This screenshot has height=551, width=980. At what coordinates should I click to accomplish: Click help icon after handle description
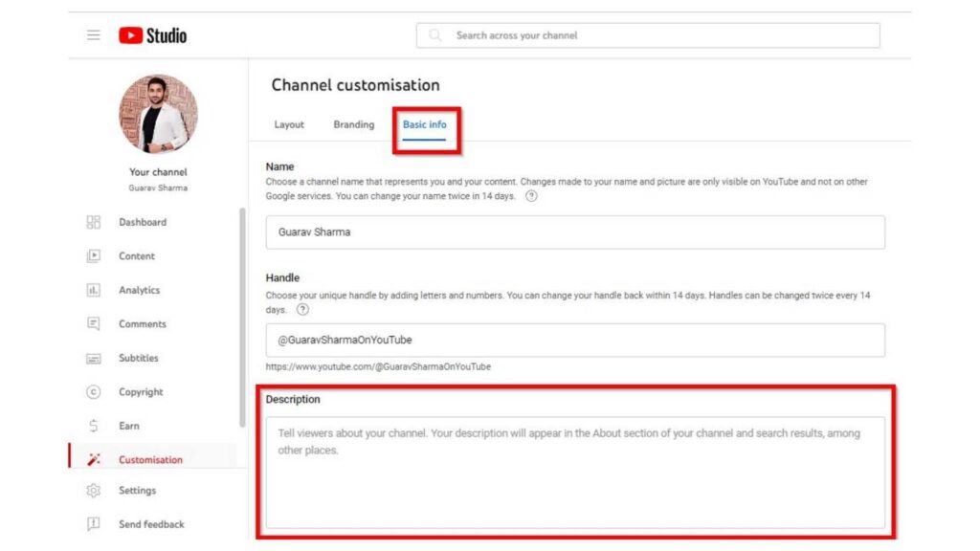[x=303, y=310]
